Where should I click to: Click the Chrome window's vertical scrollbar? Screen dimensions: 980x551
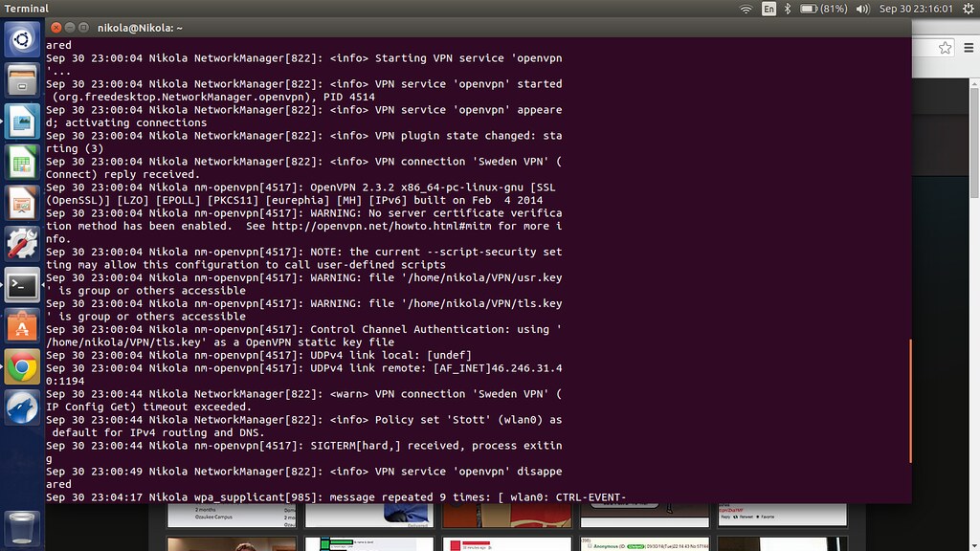pos(974,143)
